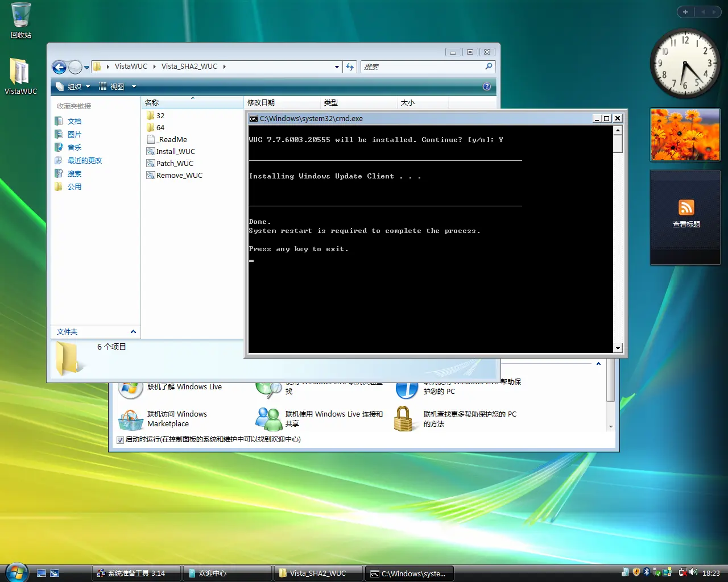This screenshot has width=728, height=582.
Task: Open 联机访问 Windows Marketplace item
Action: click(163, 419)
